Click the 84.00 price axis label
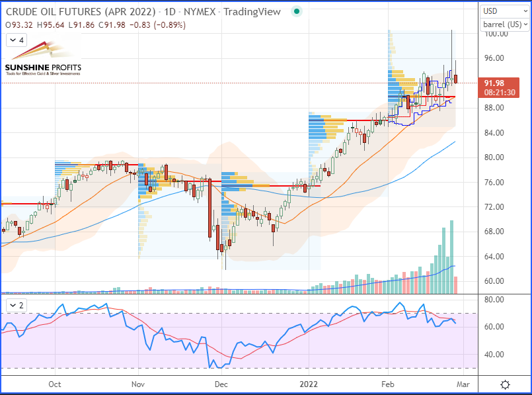The width and height of the screenshot is (532, 395). click(x=494, y=133)
